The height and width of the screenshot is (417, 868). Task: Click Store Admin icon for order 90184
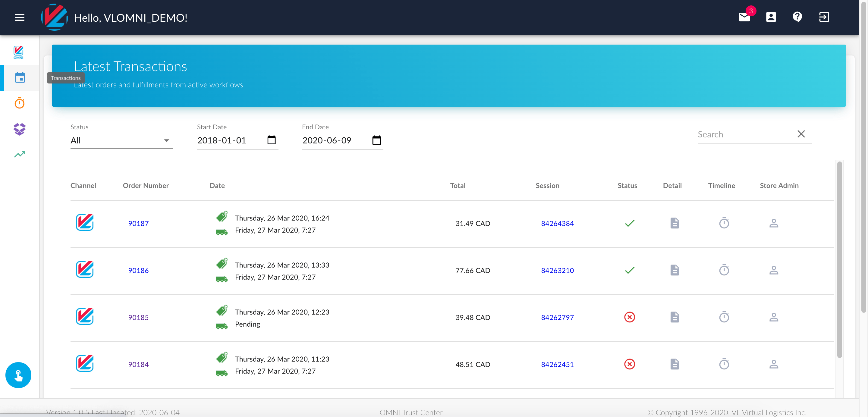pos(774,364)
